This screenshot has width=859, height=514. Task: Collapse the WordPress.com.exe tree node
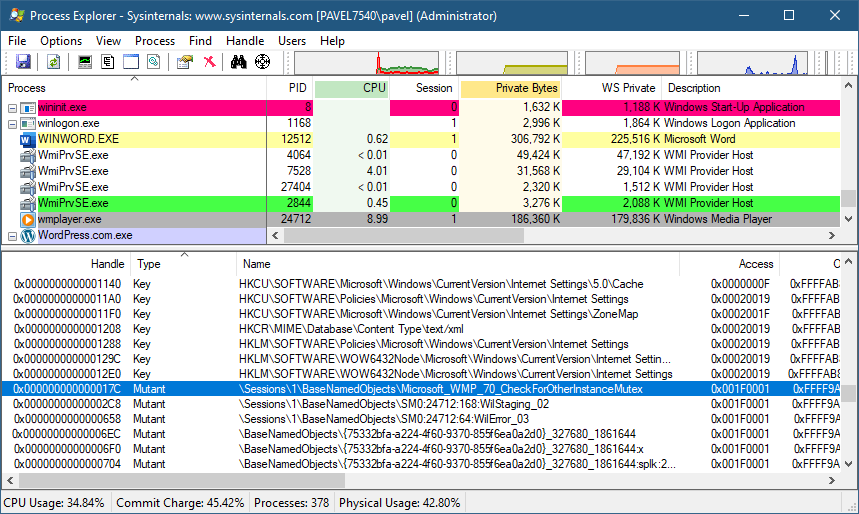pyautogui.click(x=12, y=237)
